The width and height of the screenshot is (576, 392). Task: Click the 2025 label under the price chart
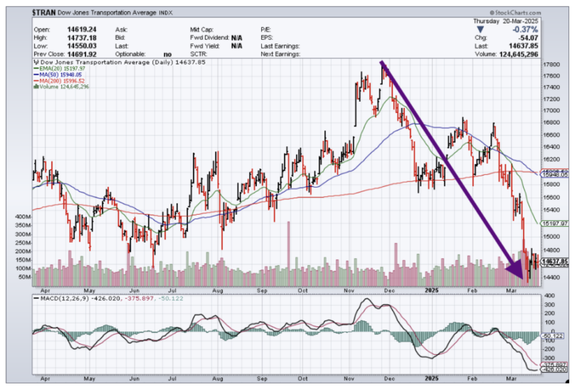pos(431,291)
